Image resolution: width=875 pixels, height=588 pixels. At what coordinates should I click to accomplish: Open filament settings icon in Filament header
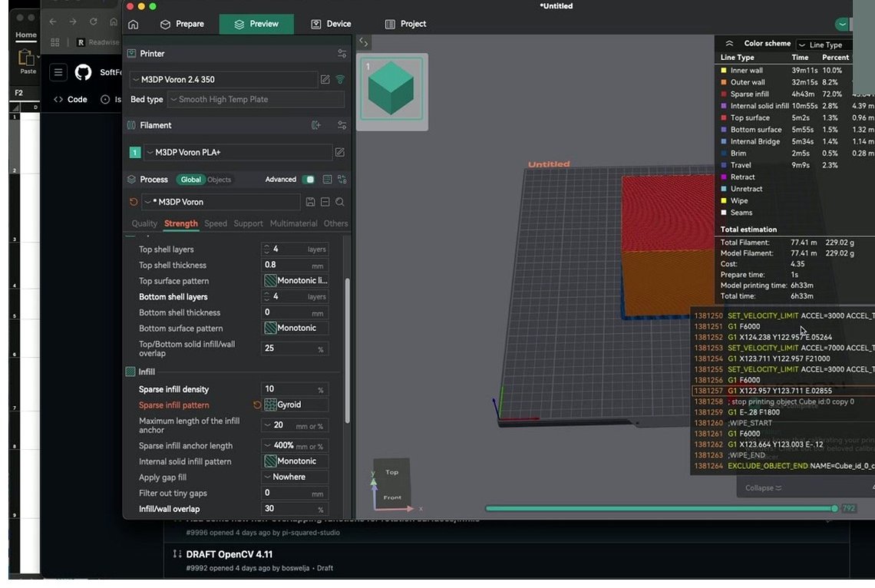(342, 126)
